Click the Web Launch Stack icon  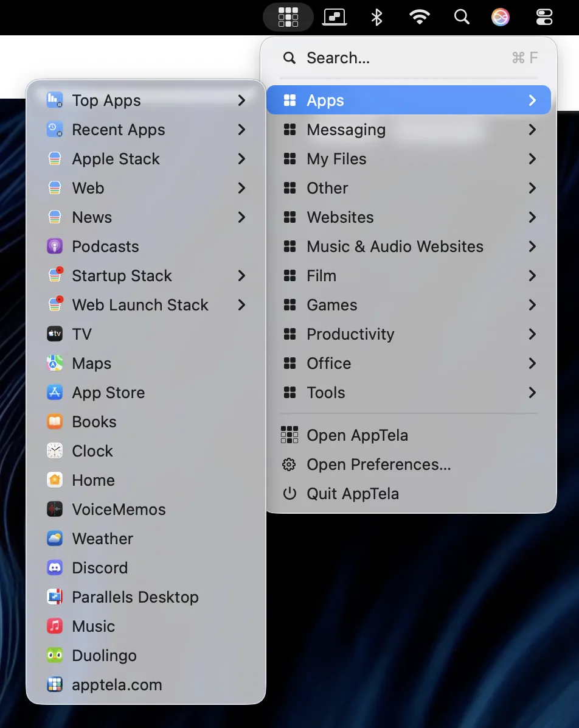point(55,304)
